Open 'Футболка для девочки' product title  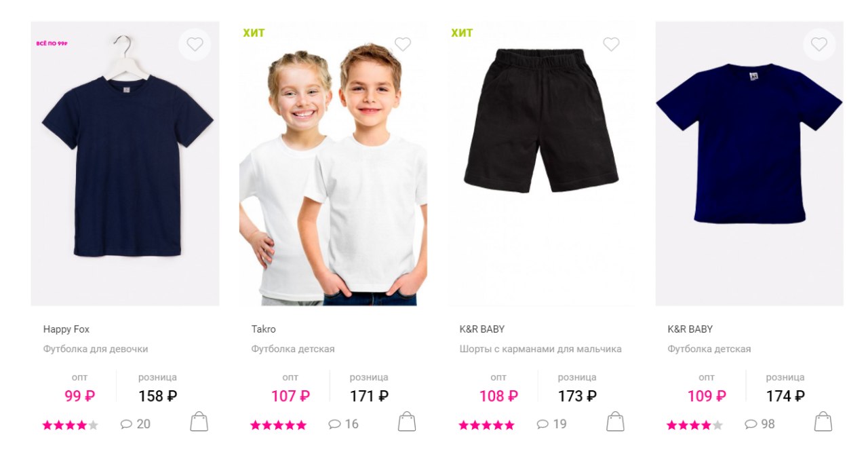96,349
